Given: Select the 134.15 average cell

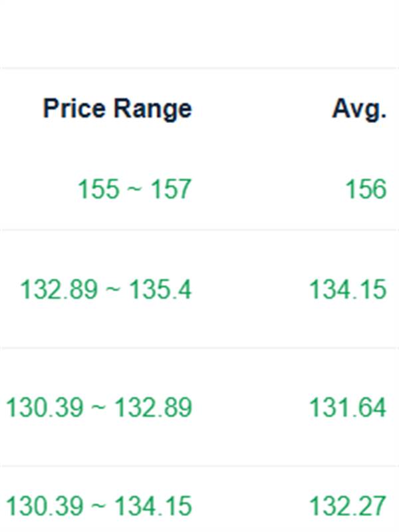Looking at the screenshot, I should click(347, 290).
